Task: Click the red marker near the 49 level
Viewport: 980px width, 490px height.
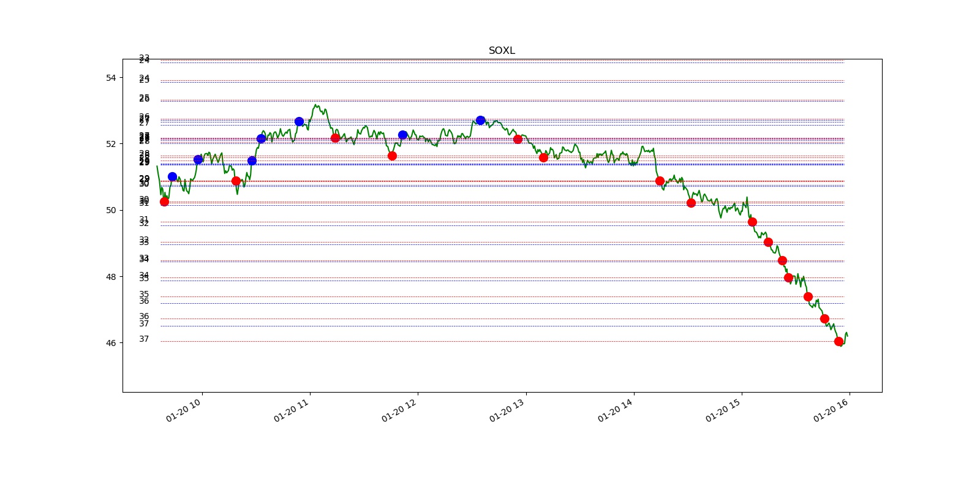Action: [x=768, y=242]
